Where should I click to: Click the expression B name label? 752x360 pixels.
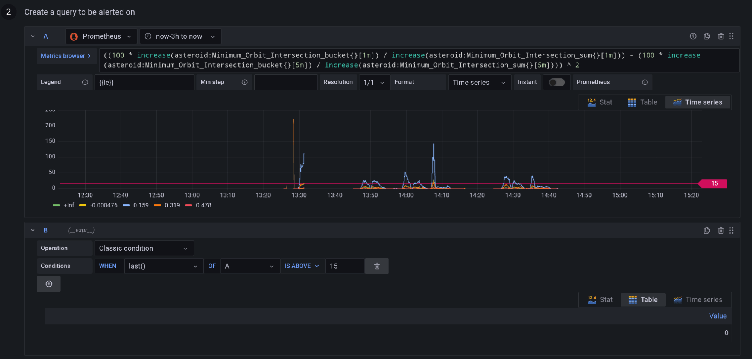click(x=46, y=231)
